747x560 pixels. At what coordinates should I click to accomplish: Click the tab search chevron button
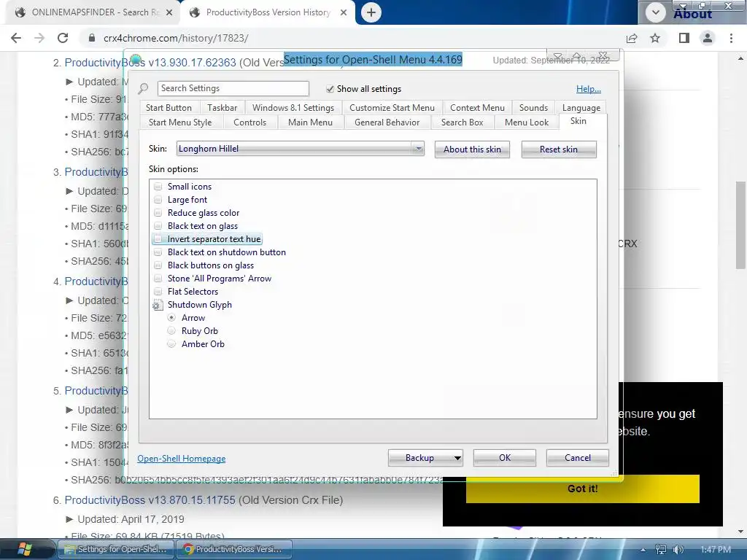[x=656, y=12]
